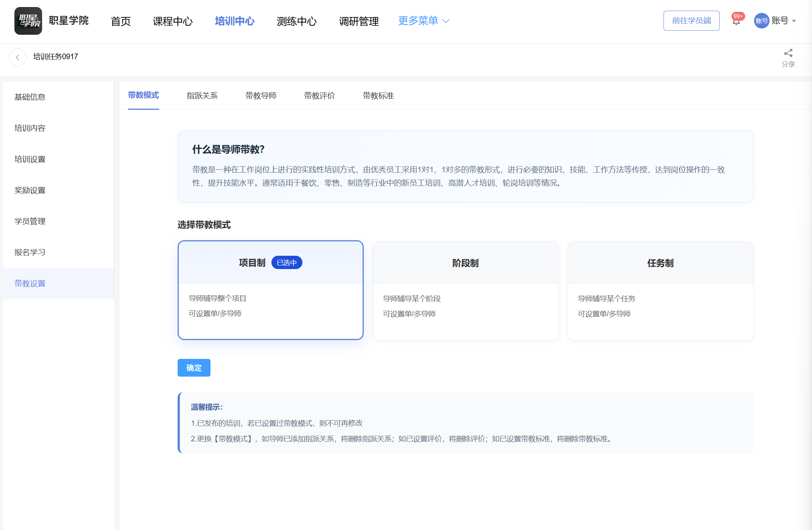Click the 什么是导师带教? heading
Screen dimensions: 812x530
coord(229,149)
